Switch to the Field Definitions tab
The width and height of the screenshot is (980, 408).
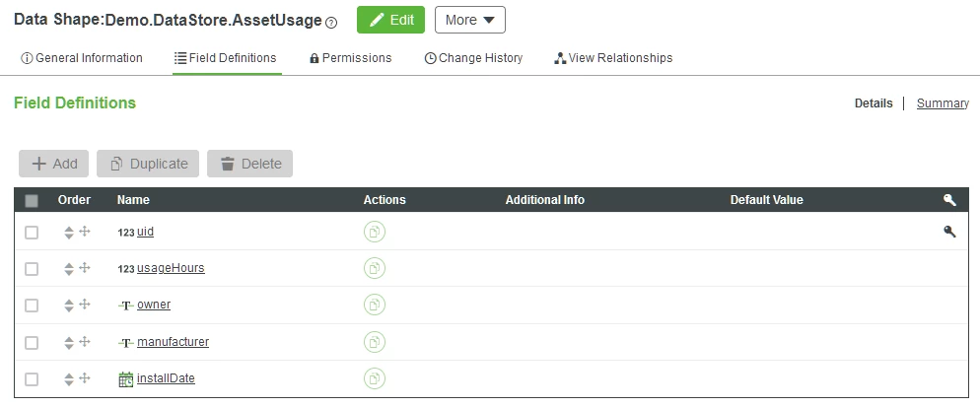click(226, 58)
